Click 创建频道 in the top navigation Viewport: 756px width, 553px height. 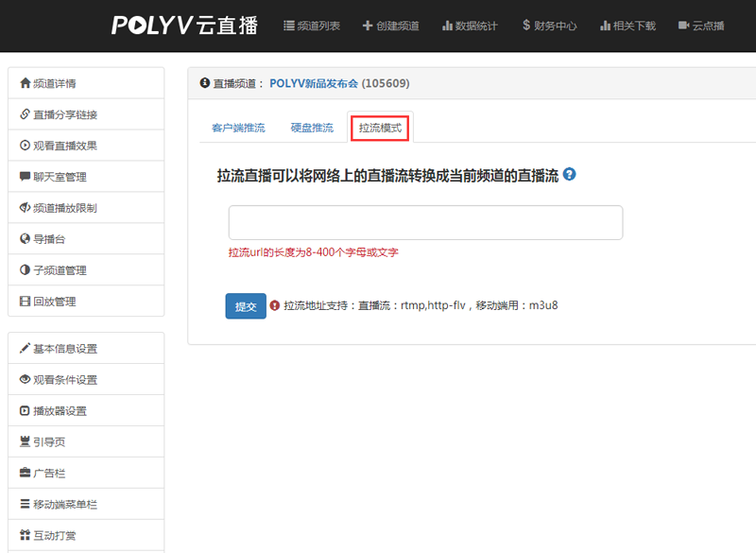(x=390, y=26)
